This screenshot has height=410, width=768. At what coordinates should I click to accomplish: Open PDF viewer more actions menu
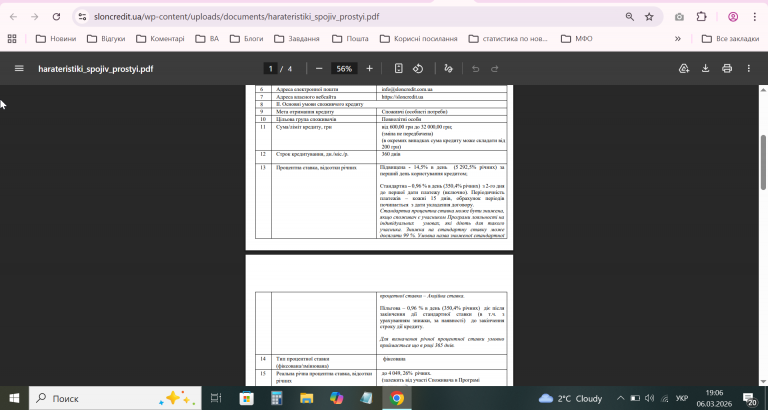tap(748, 69)
